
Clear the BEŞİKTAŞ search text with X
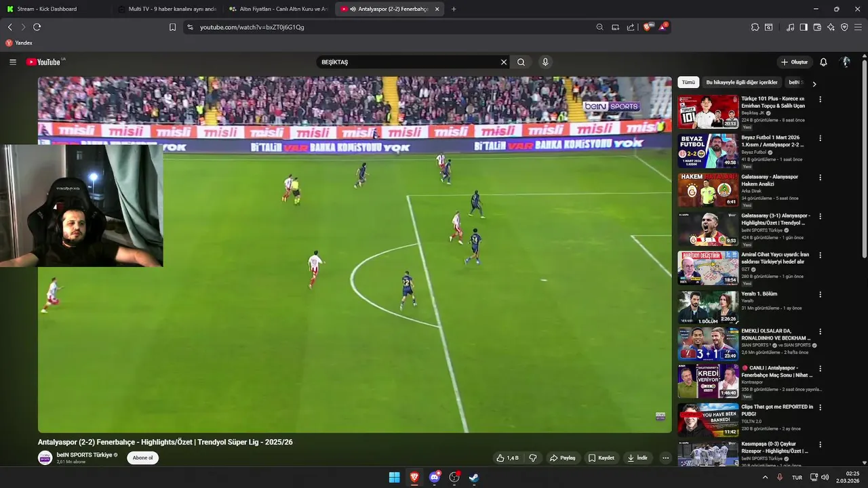[504, 62]
